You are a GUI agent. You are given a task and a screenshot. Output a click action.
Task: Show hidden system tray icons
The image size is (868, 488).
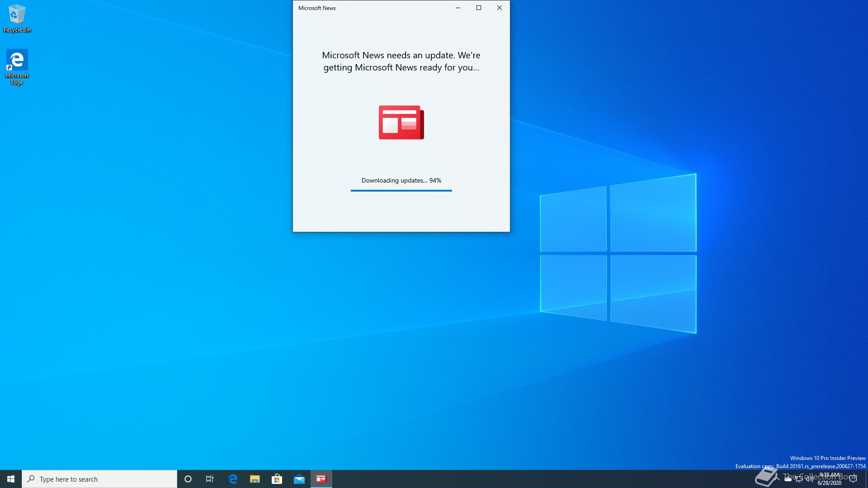(x=777, y=479)
